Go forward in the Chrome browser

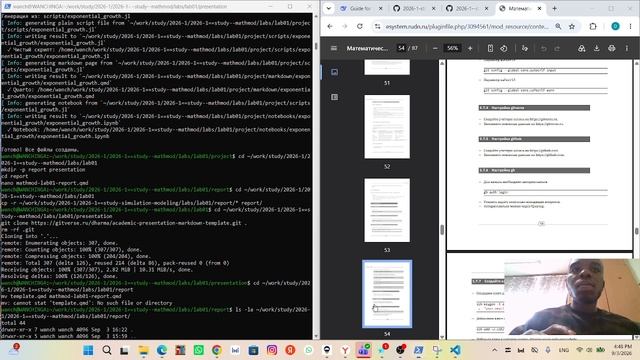[x=344, y=26]
